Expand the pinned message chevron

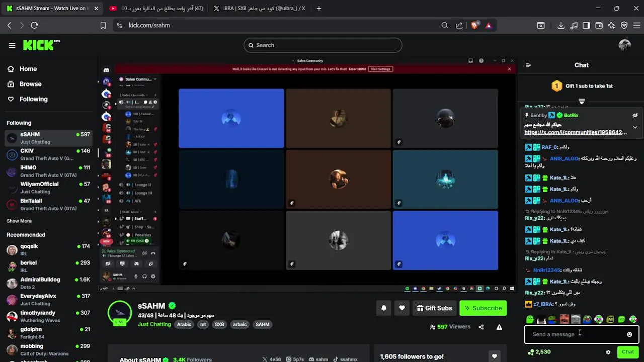(x=635, y=128)
